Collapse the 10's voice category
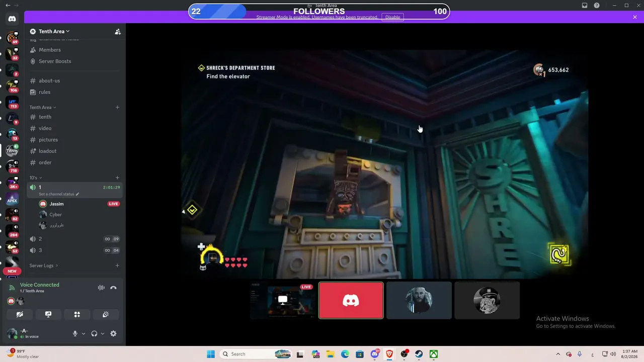Viewport: 644px width, 362px height. (35, 177)
